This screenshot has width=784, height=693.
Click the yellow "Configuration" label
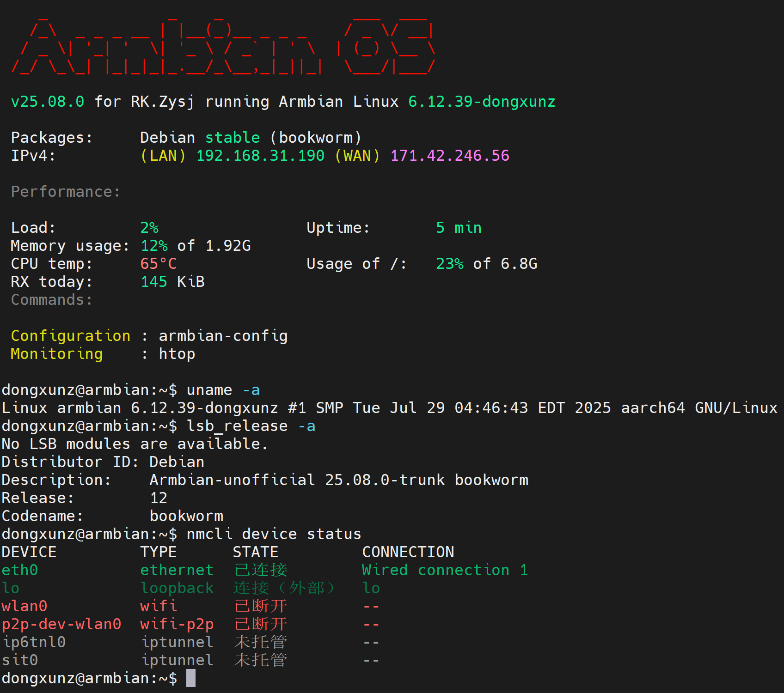(71, 336)
